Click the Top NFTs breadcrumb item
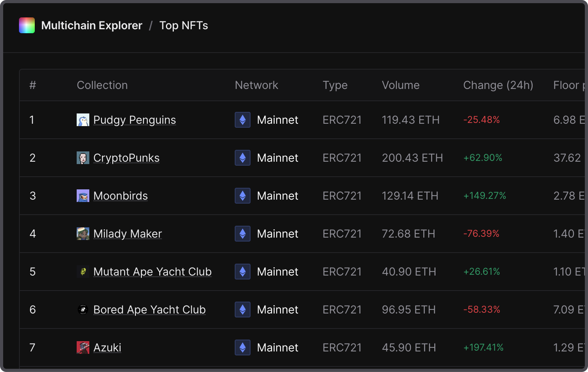 (184, 25)
